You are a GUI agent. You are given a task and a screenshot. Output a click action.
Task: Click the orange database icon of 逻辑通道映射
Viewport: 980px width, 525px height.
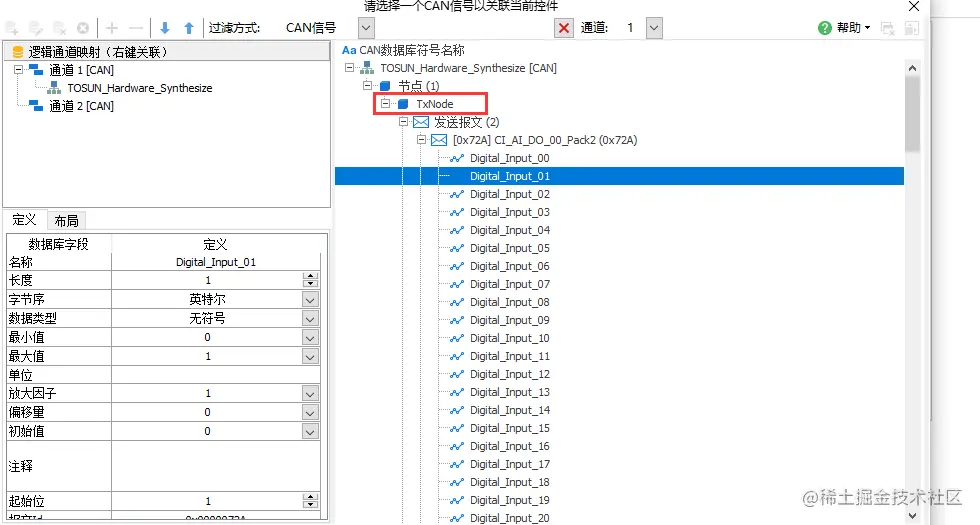click(x=18, y=52)
